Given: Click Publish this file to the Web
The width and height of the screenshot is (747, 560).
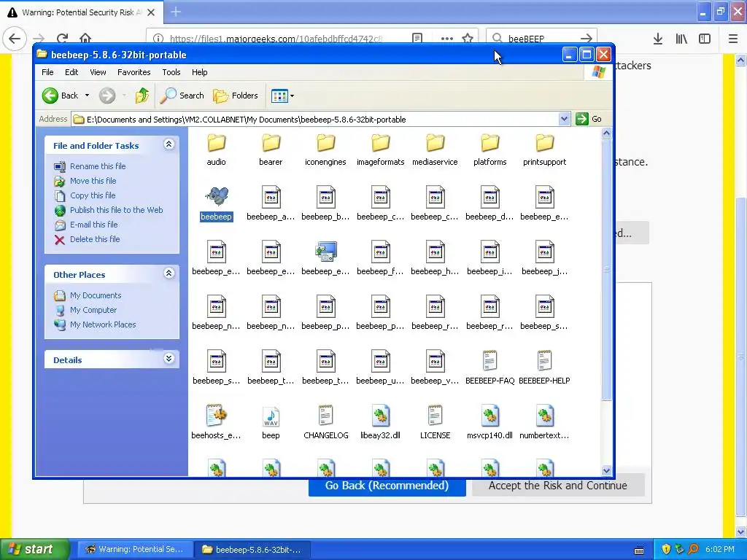Looking at the screenshot, I should 116,210.
